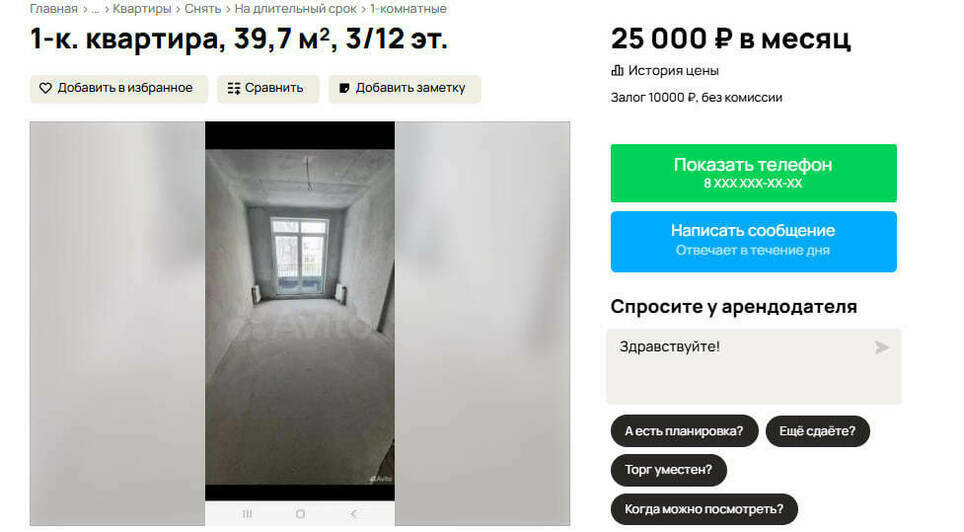The height and width of the screenshot is (532, 964).
Task: Click the compare icon next to Сравнить
Action: click(x=234, y=89)
